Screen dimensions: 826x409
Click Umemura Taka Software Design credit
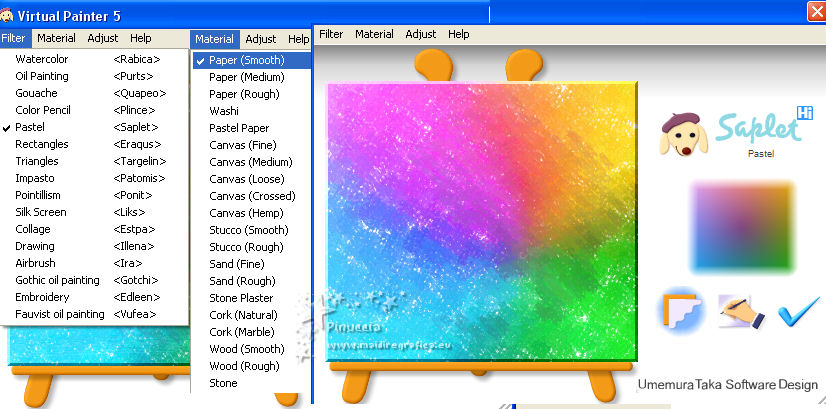[727, 384]
